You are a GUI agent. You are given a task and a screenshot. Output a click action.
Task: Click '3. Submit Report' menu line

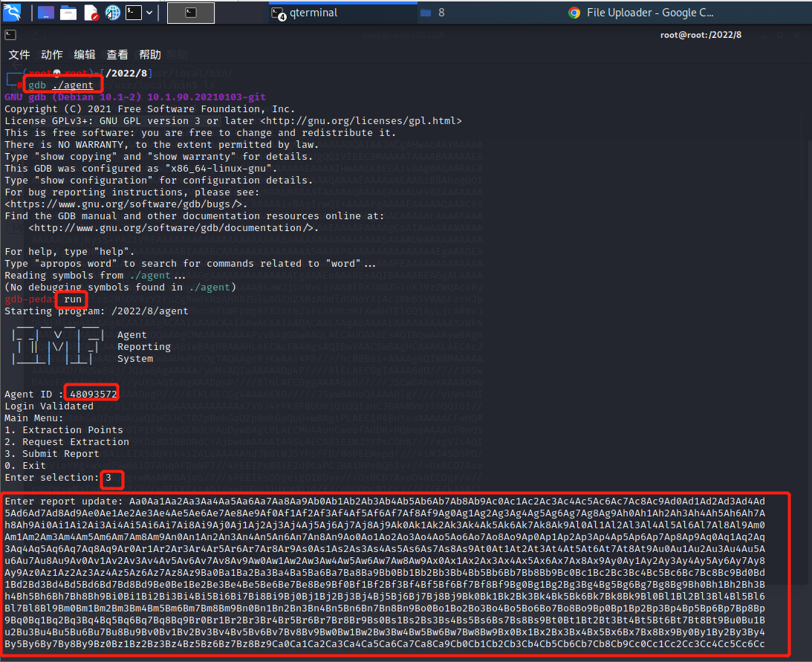point(52,454)
